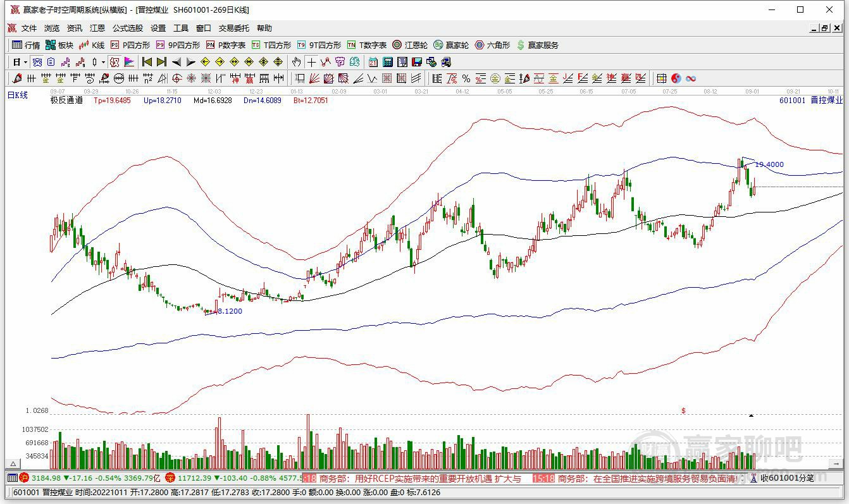The width and height of the screenshot is (849, 504).
Task: Open the 六角形 tool
Action: point(492,45)
